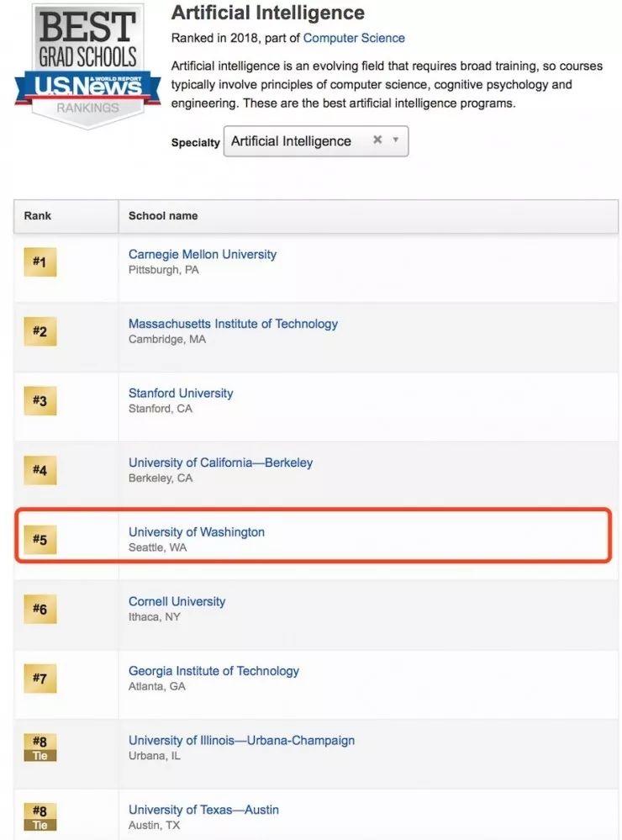Click the #7 rank badge
This screenshot has width=622, height=840.
point(40,679)
